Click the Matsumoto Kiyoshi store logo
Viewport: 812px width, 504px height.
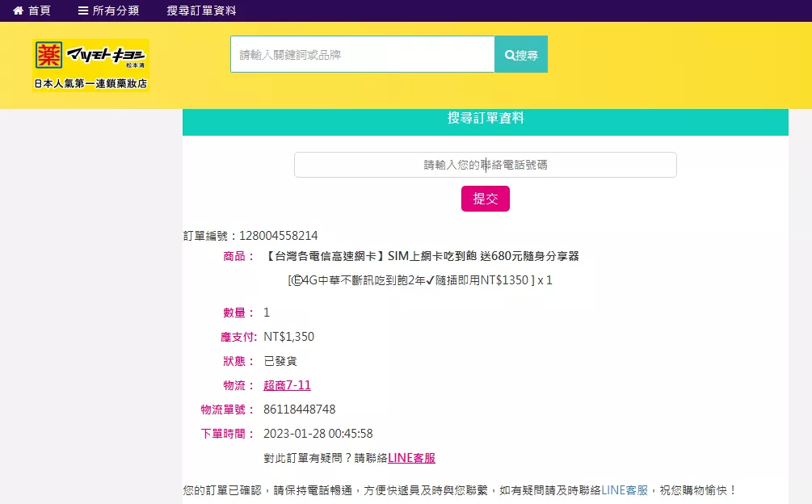(x=91, y=65)
